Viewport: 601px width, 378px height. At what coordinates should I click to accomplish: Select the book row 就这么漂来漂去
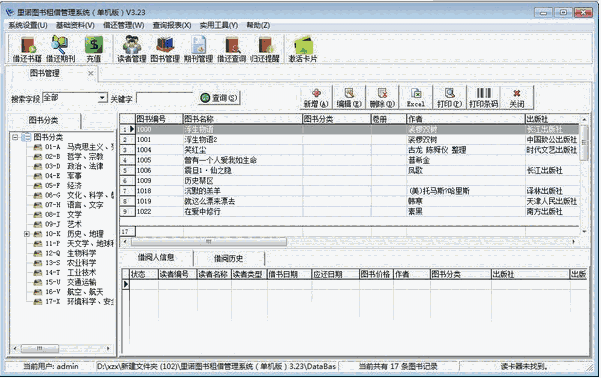point(349,201)
